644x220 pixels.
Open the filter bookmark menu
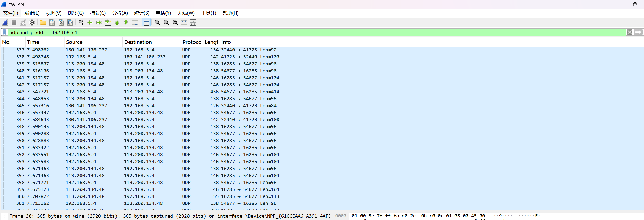[4, 32]
